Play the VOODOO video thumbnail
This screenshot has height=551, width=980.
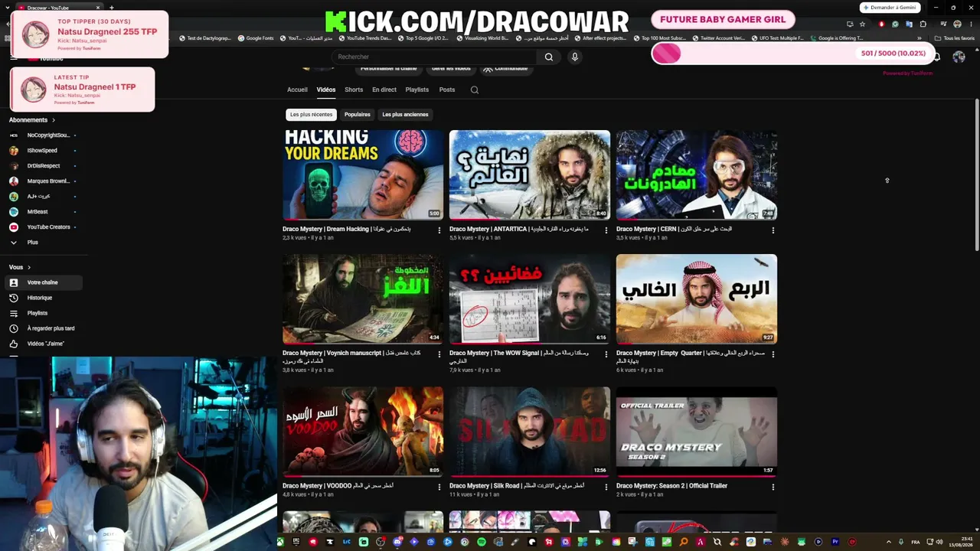(x=363, y=432)
